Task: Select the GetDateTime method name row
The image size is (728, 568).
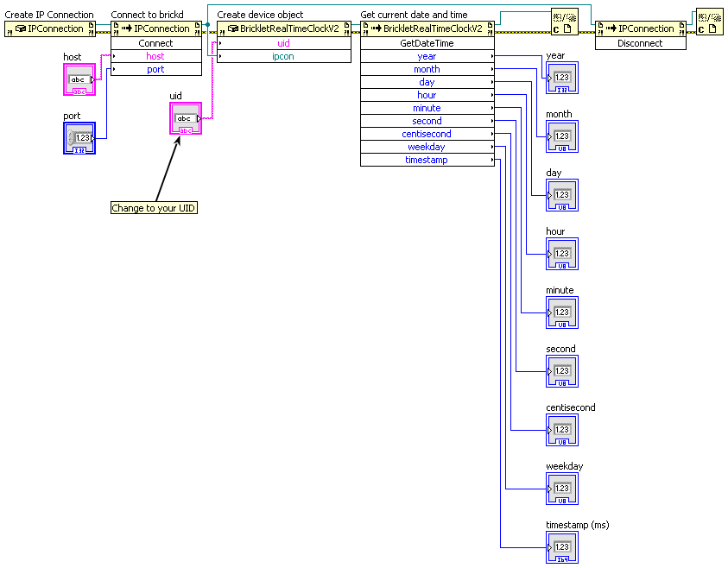Action: [x=427, y=43]
